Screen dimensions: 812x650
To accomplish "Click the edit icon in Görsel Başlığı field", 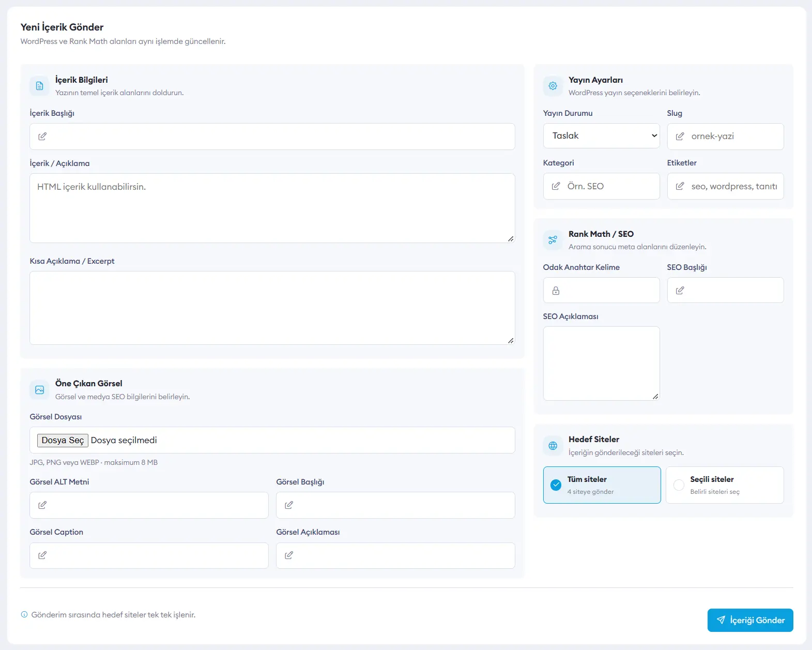I will 289,505.
